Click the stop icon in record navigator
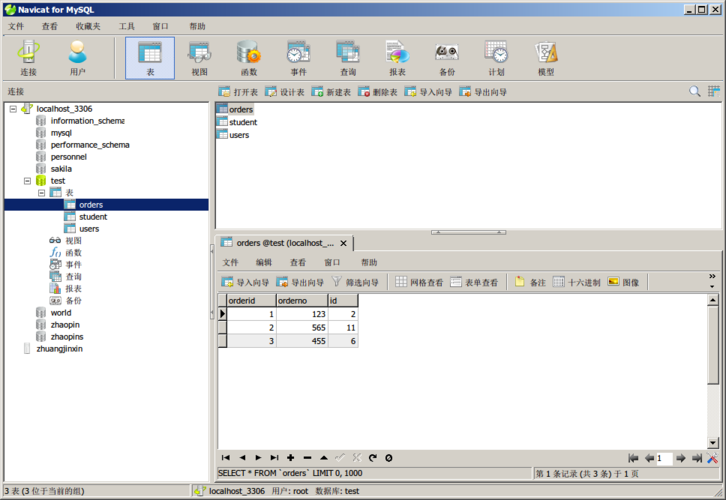Viewport: 726px width, 500px height. [x=389, y=458]
